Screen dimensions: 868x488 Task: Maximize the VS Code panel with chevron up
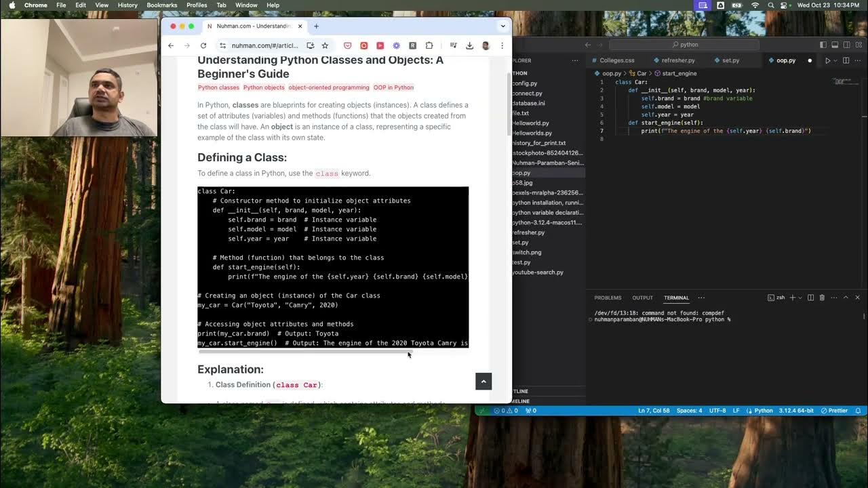[846, 298]
